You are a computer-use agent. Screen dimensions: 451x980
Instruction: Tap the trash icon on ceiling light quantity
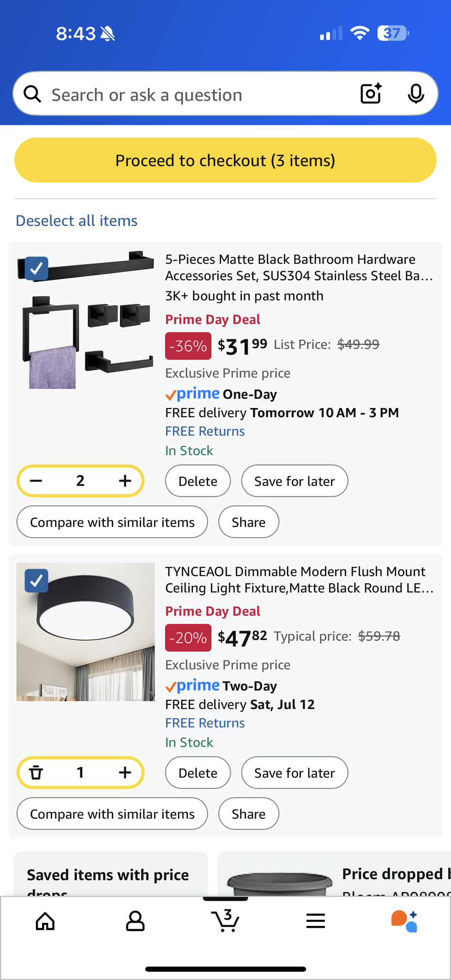tap(36, 772)
